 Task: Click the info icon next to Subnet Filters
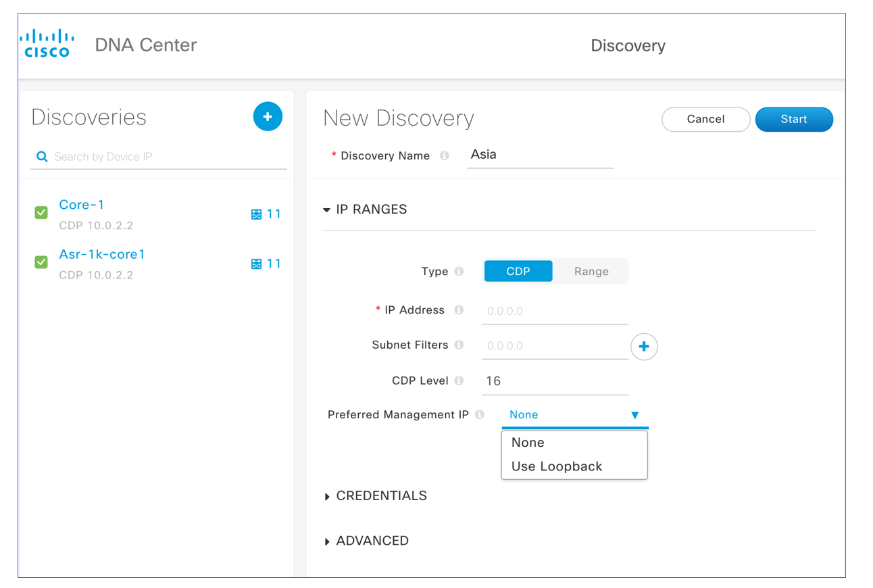click(459, 345)
